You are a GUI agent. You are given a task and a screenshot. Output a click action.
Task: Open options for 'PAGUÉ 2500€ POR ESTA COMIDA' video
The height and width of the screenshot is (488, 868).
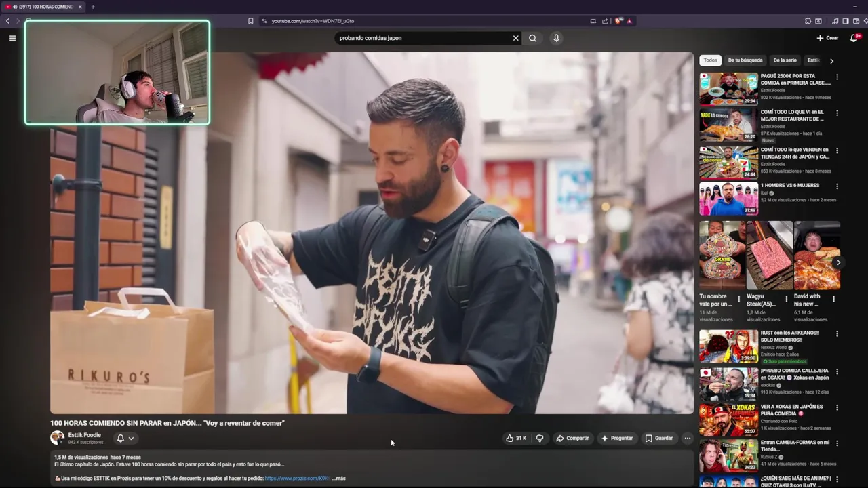click(x=837, y=77)
